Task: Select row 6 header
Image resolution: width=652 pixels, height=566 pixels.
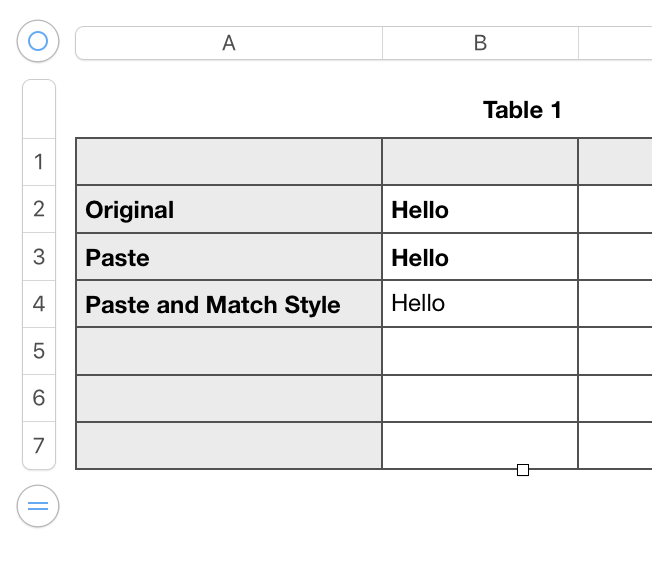Action: coord(39,398)
